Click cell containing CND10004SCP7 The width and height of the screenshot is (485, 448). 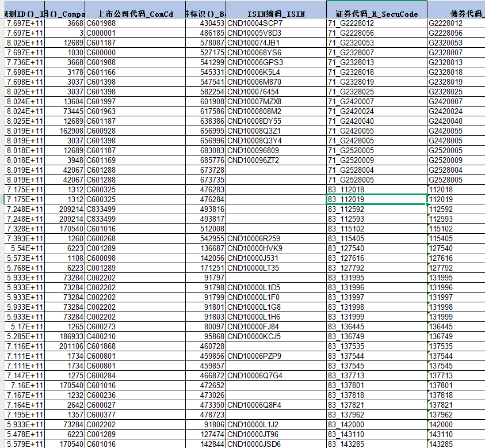point(255,23)
